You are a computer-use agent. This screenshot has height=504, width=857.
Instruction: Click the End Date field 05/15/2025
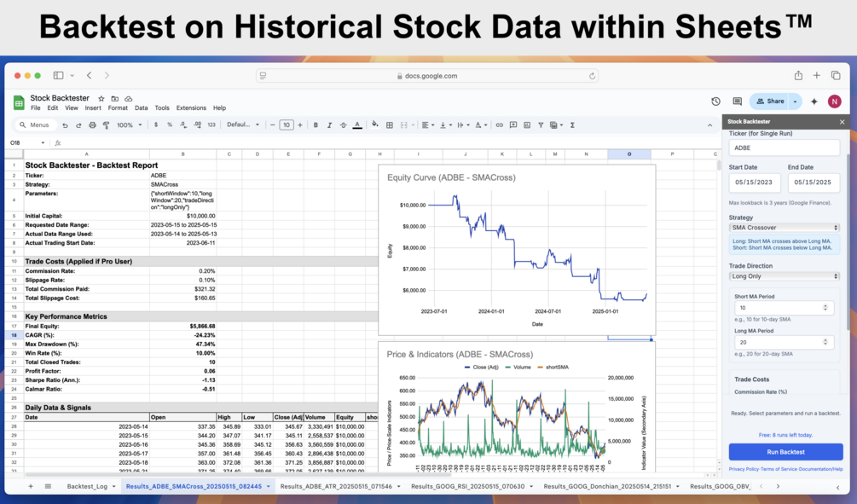point(814,182)
